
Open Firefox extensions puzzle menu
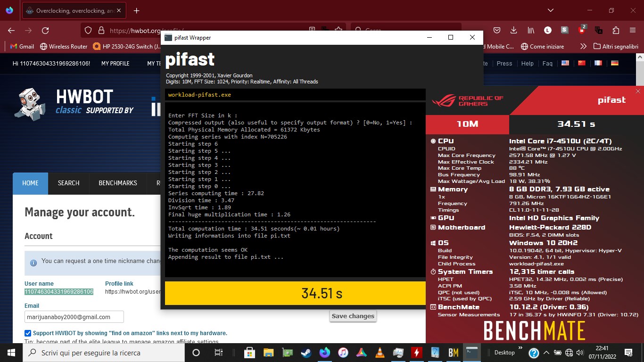[x=616, y=30]
